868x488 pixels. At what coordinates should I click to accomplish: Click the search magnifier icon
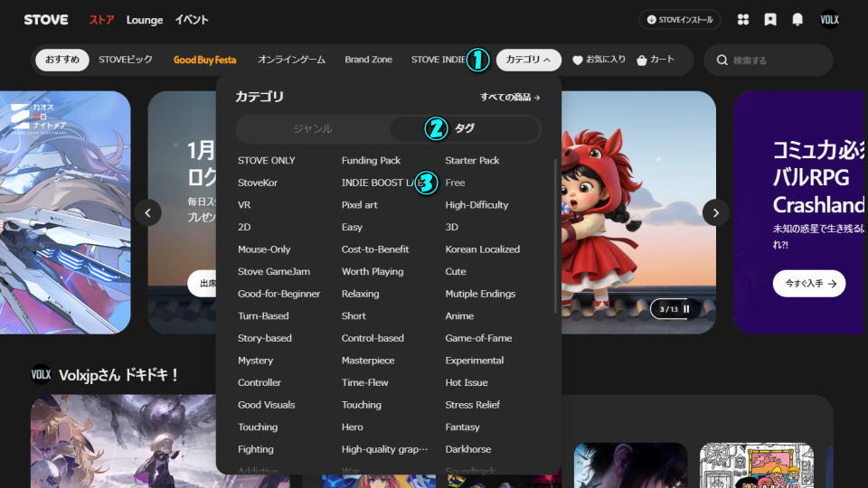point(722,61)
